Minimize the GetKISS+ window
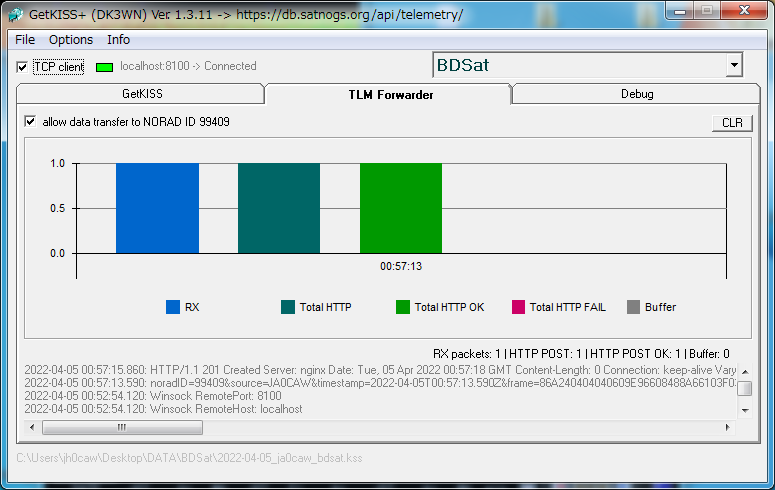The height and width of the screenshot is (490, 775). (680, 11)
